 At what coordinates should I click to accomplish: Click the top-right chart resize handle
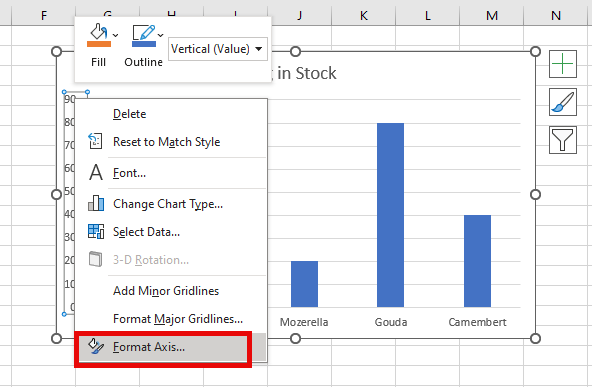[535, 51]
